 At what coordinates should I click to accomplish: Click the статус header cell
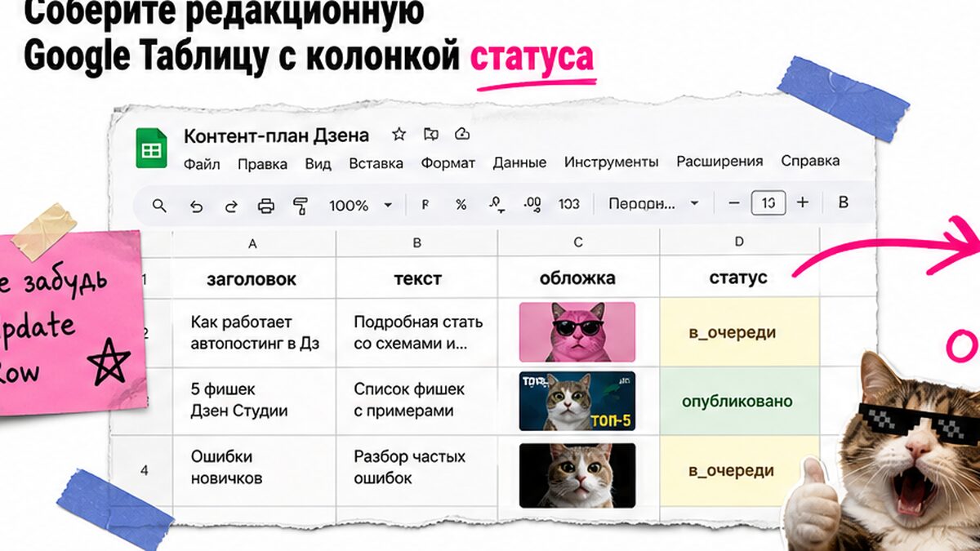[739, 278]
